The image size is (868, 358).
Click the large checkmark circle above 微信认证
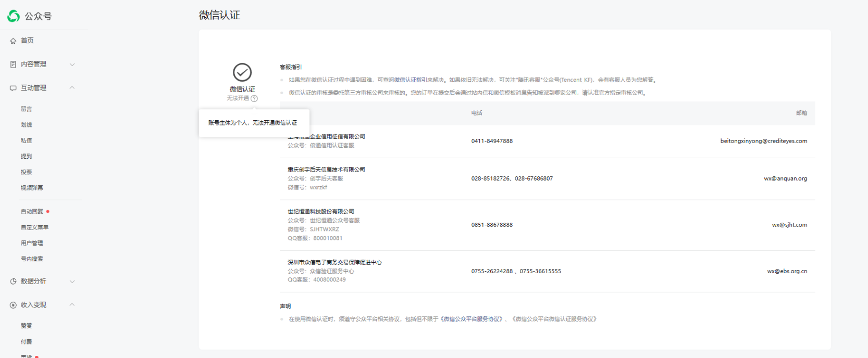[x=242, y=72]
